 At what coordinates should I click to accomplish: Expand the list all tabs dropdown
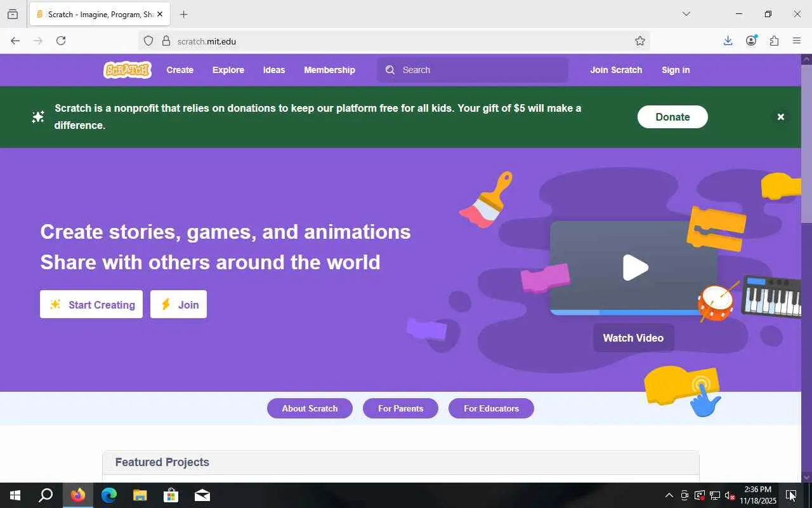(686, 14)
